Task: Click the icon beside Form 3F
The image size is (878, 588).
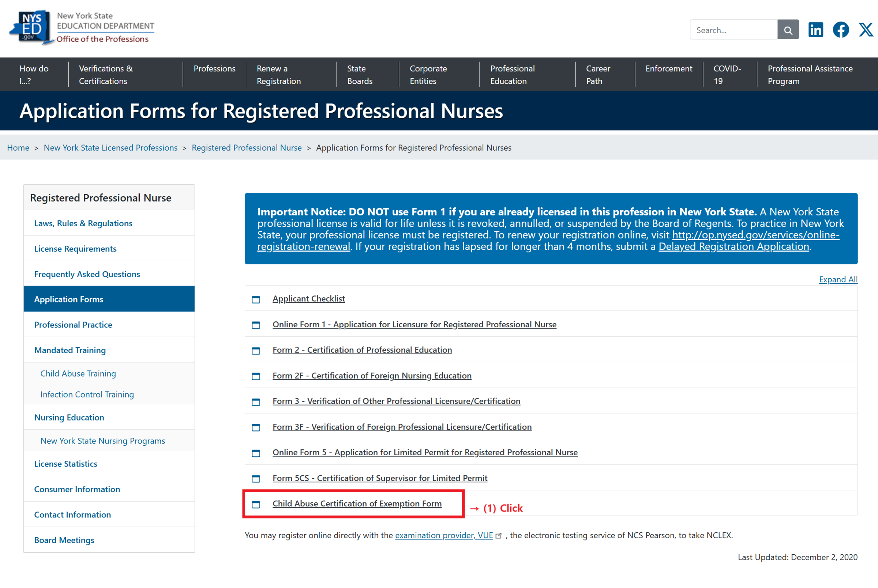Action: pos(256,427)
